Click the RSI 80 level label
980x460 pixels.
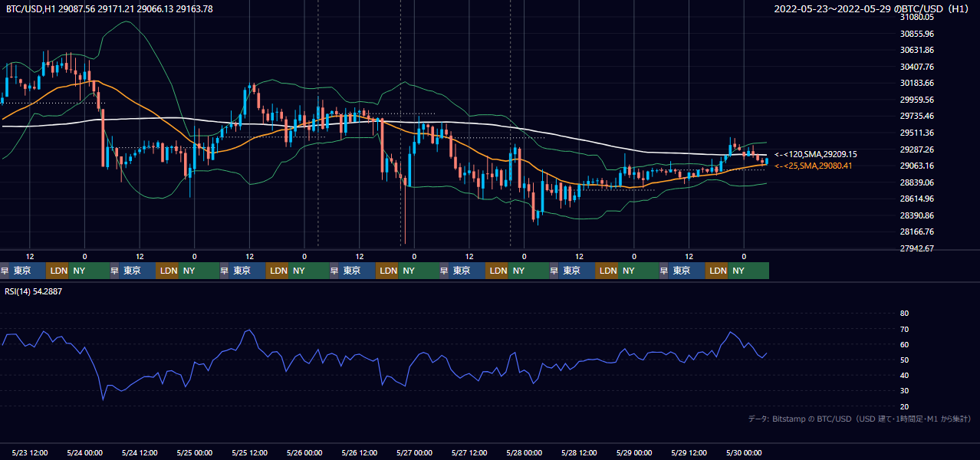[x=904, y=314]
